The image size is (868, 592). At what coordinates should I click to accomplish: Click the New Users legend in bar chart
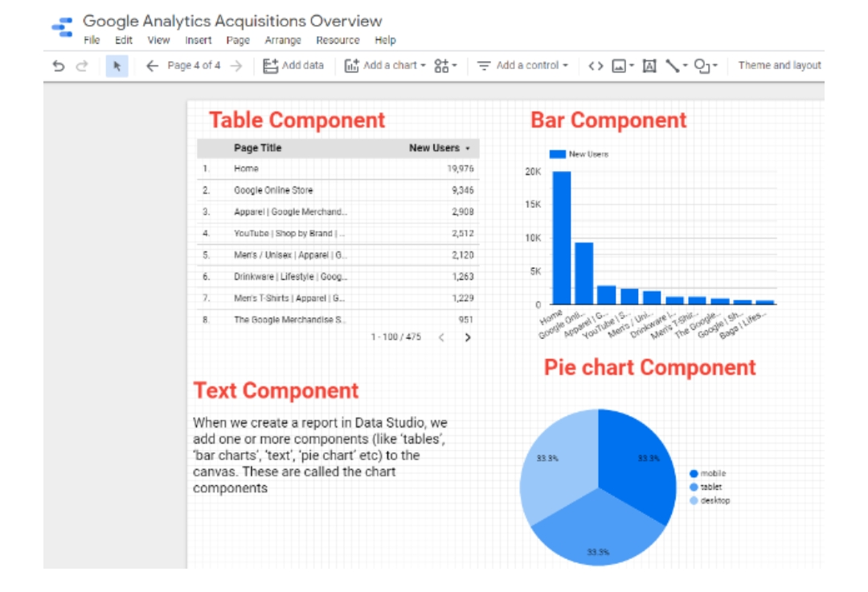point(579,154)
